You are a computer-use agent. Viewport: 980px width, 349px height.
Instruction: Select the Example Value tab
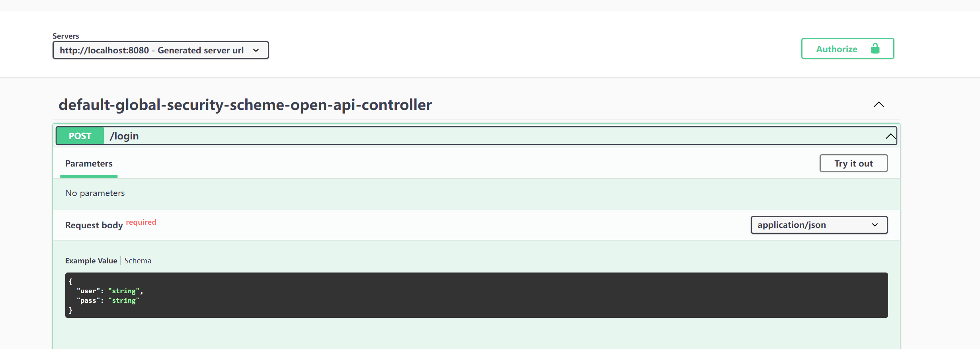pyautogui.click(x=91, y=261)
